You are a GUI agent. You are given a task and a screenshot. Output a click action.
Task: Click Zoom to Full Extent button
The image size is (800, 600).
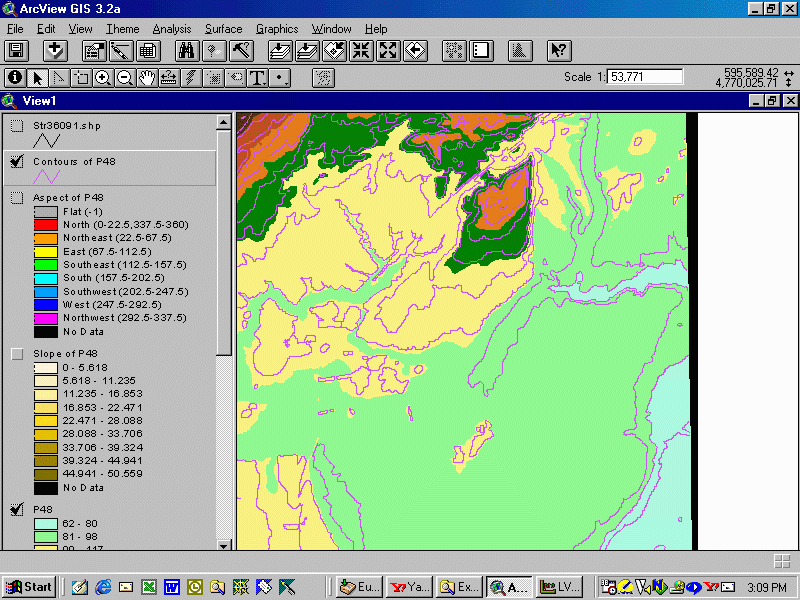pyautogui.click(x=280, y=51)
